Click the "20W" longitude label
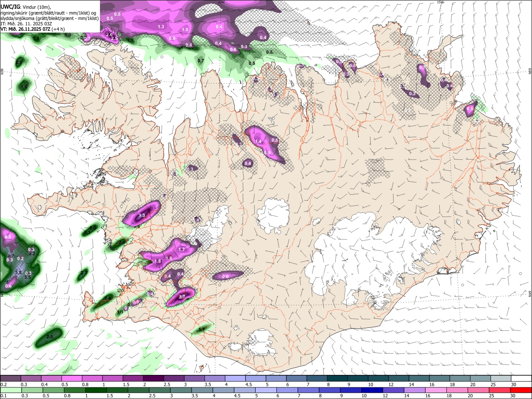Image resolution: width=532 pixels, height=399 pixels. point(221,2)
